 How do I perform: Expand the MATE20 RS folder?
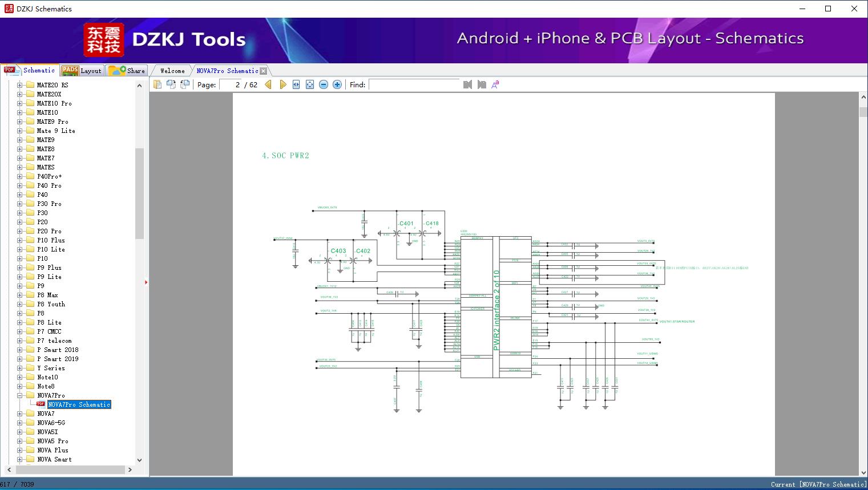coord(20,85)
